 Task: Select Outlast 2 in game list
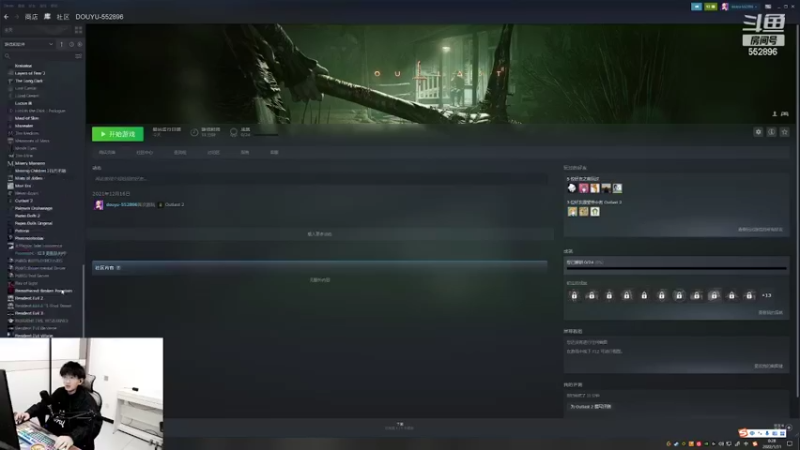tap(24, 201)
